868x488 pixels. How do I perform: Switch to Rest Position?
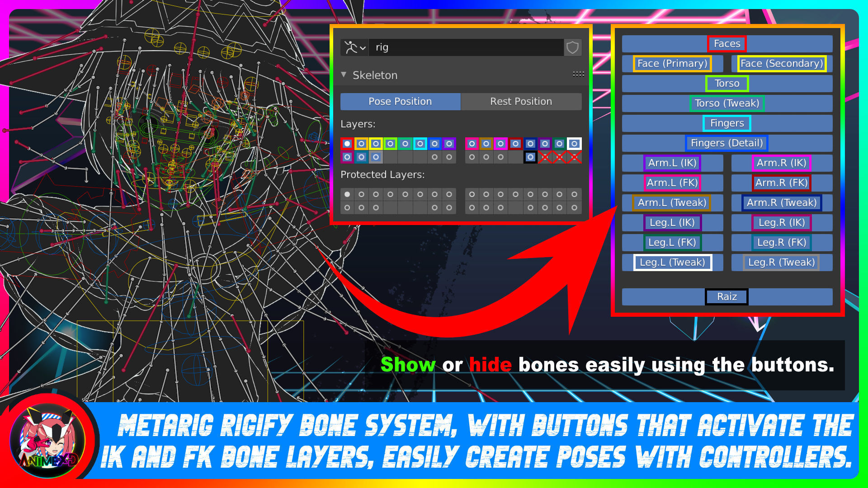pos(521,102)
